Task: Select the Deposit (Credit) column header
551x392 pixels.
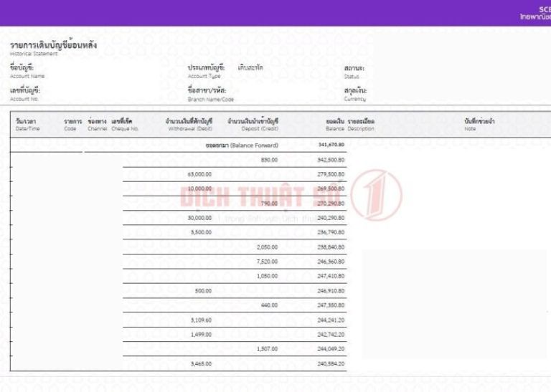Action: pos(253,125)
